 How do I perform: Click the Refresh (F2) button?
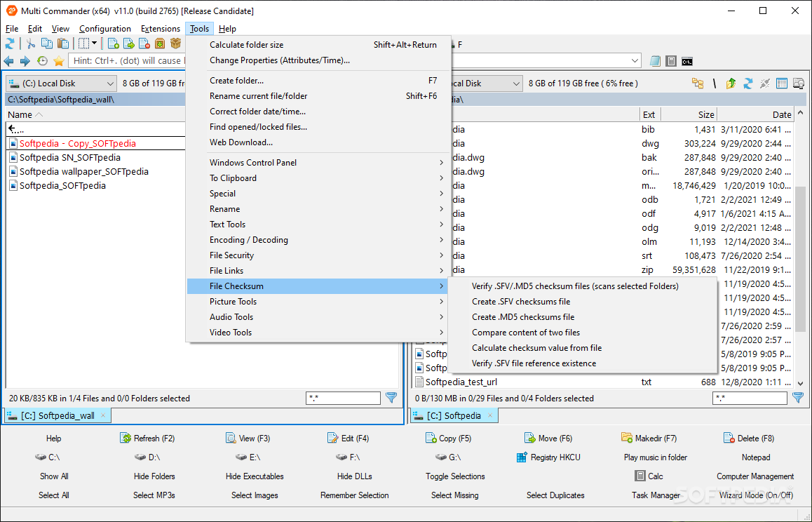click(x=147, y=438)
